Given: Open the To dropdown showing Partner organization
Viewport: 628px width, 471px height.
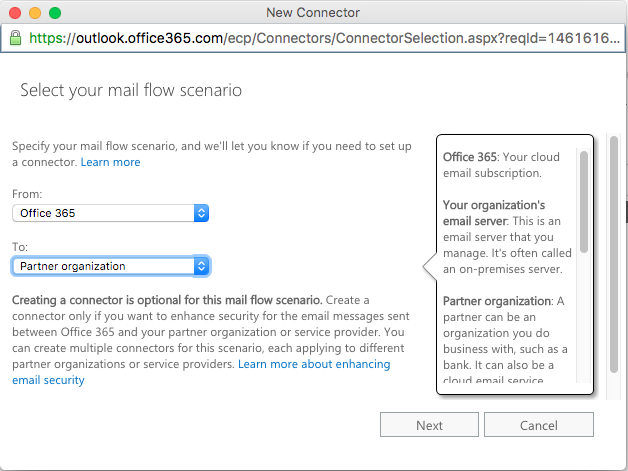Looking at the screenshot, I should click(x=110, y=266).
